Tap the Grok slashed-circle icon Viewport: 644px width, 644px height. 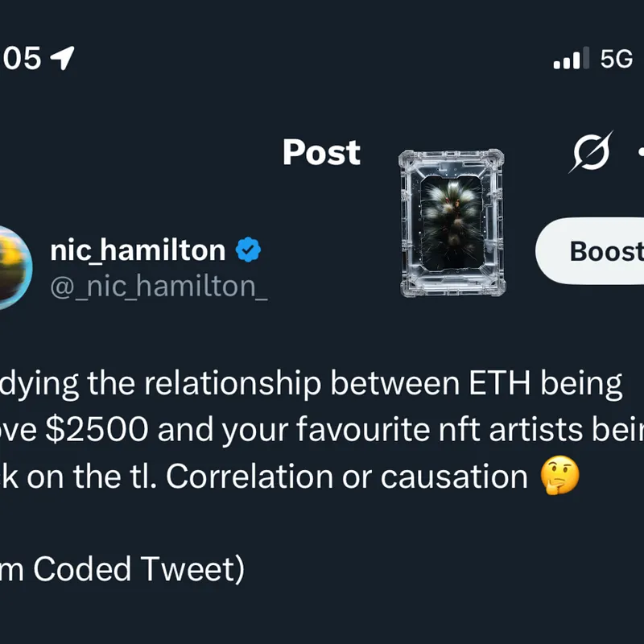pyautogui.click(x=591, y=151)
